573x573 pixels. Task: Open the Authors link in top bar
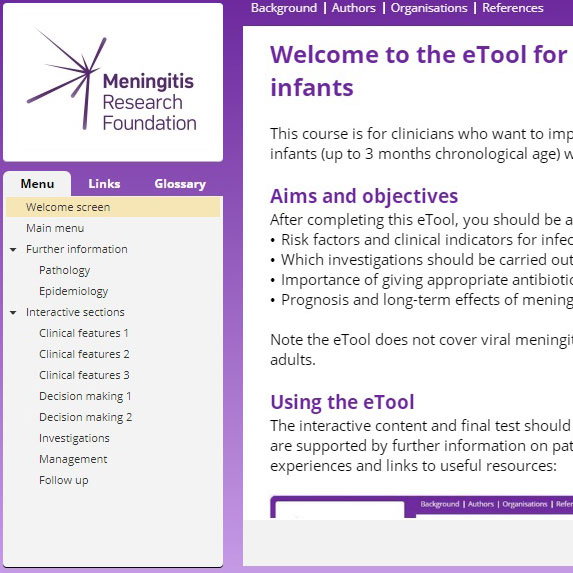pos(354,8)
